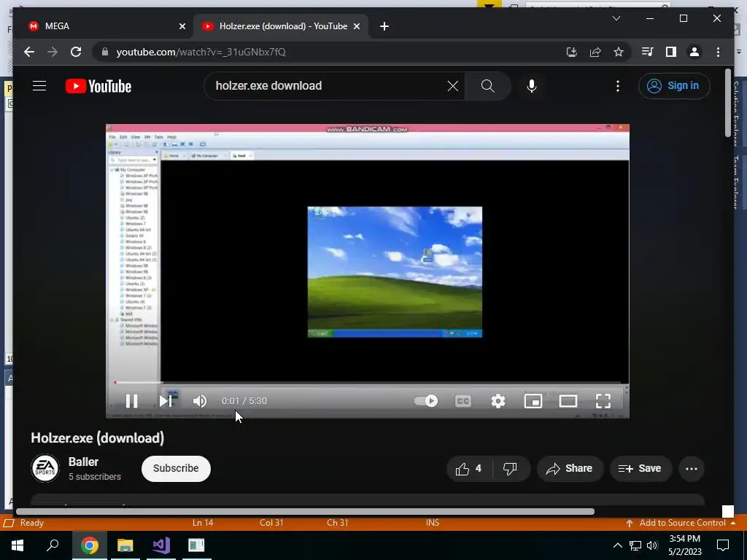Click the YouTube search magnifier button

[488, 86]
